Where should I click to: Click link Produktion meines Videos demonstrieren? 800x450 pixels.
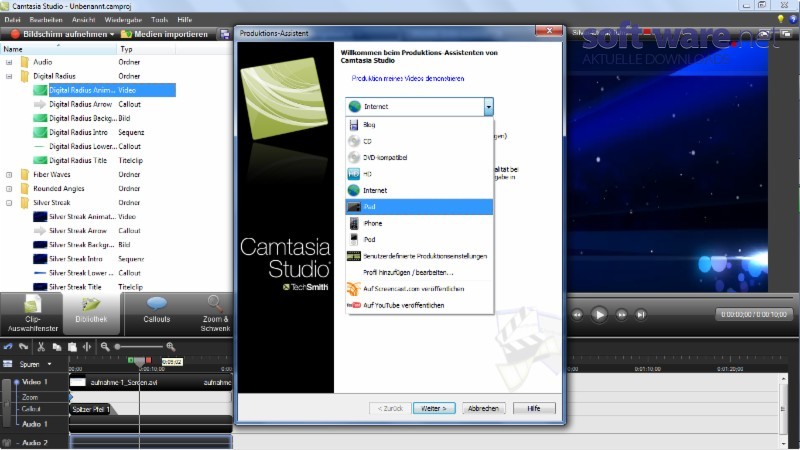(408, 79)
